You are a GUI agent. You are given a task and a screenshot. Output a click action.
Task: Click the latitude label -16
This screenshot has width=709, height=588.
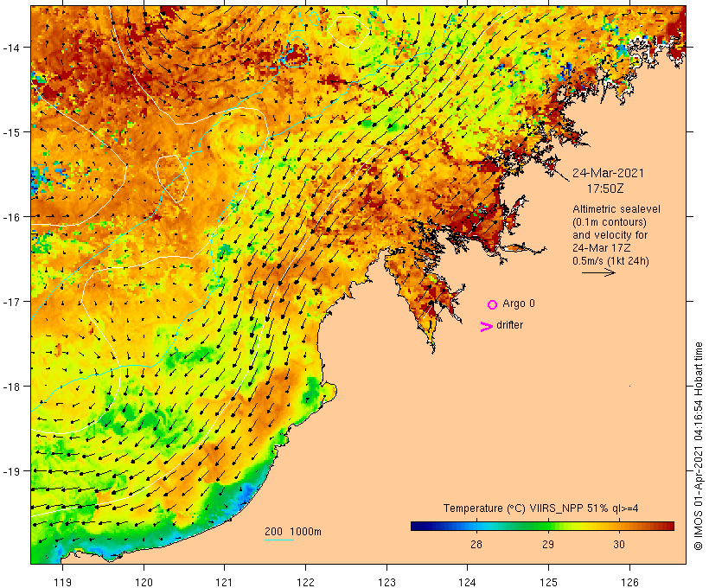[11, 217]
